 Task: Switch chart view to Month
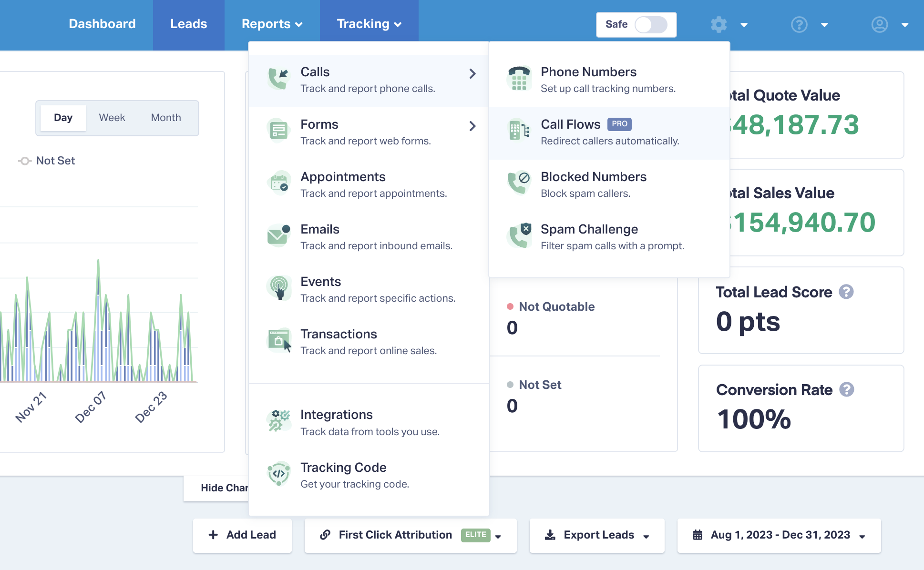(166, 118)
